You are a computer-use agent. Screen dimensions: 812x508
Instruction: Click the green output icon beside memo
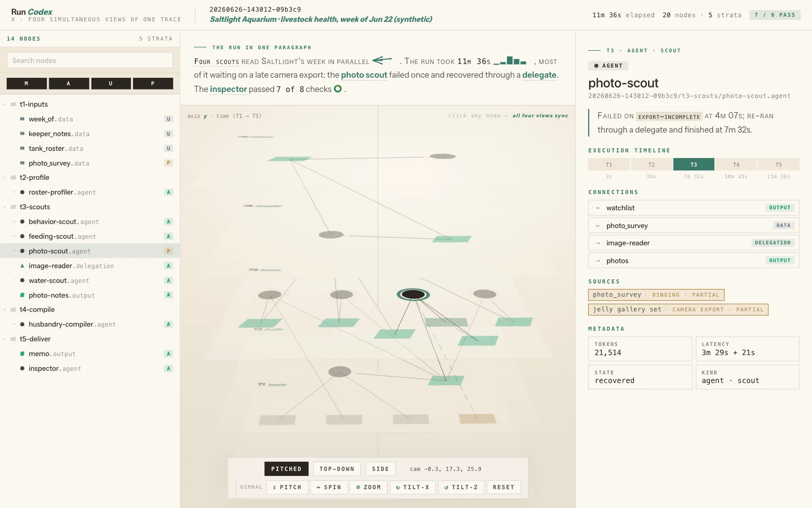[22, 354]
